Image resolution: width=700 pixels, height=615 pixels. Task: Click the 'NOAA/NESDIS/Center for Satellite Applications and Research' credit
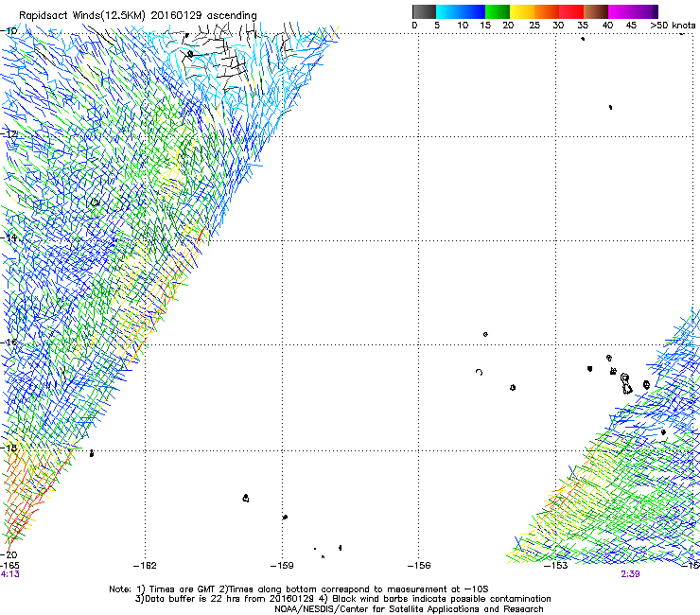409,609
